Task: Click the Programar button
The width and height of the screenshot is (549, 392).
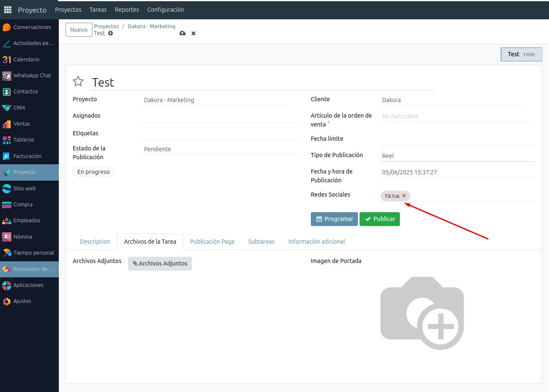Action: point(334,219)
